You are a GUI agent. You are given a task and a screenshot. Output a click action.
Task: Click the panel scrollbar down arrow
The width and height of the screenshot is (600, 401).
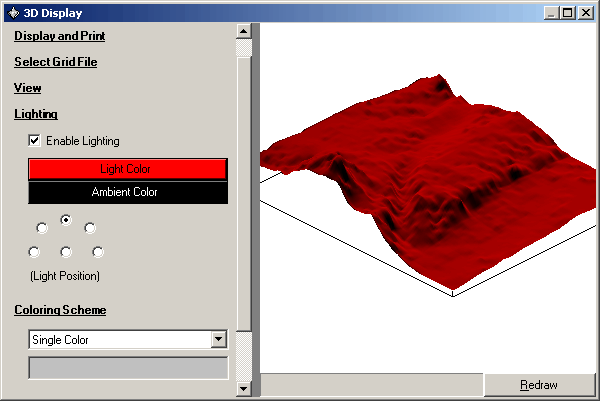pyautogui.click(x=244, y=388)
